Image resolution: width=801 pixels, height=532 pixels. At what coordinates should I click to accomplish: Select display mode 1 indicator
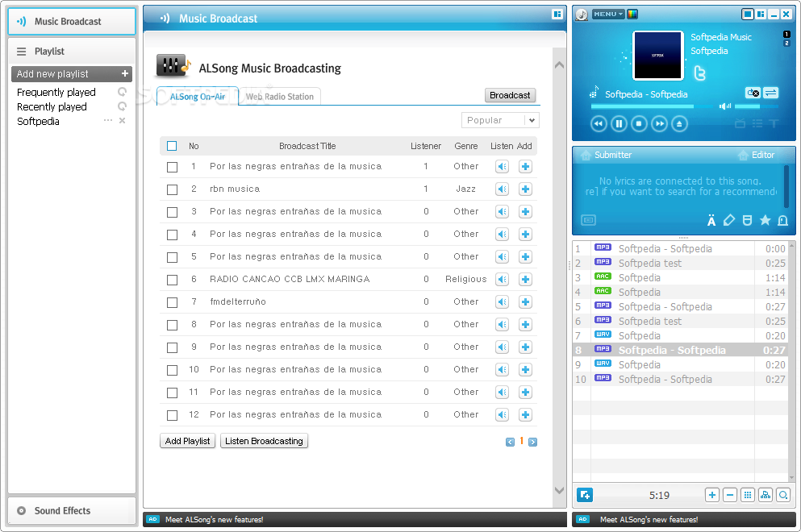coord(786,34)
